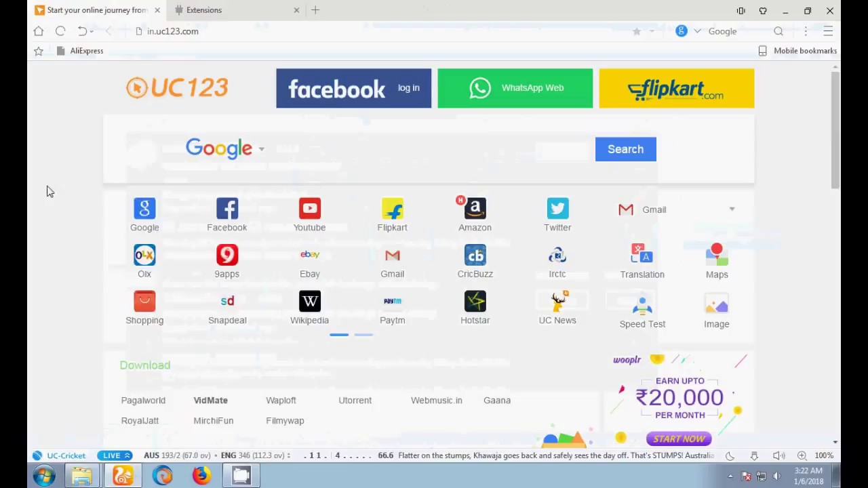Click the undo/back arrow icon
This screenshot has height=488, width=868.
tap(82, 31)
